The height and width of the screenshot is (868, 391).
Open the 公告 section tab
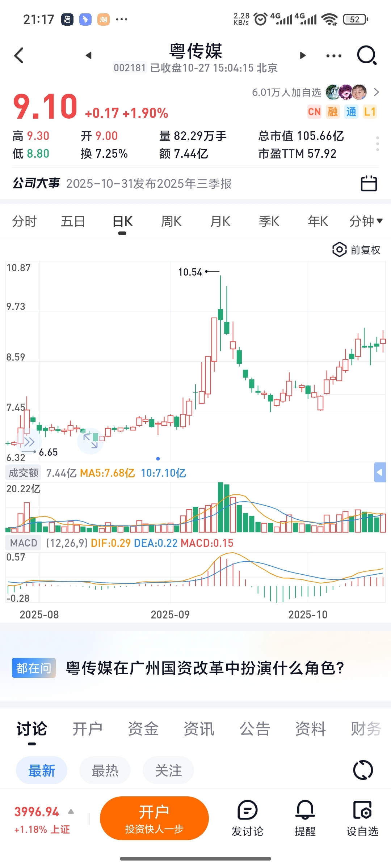255,729
